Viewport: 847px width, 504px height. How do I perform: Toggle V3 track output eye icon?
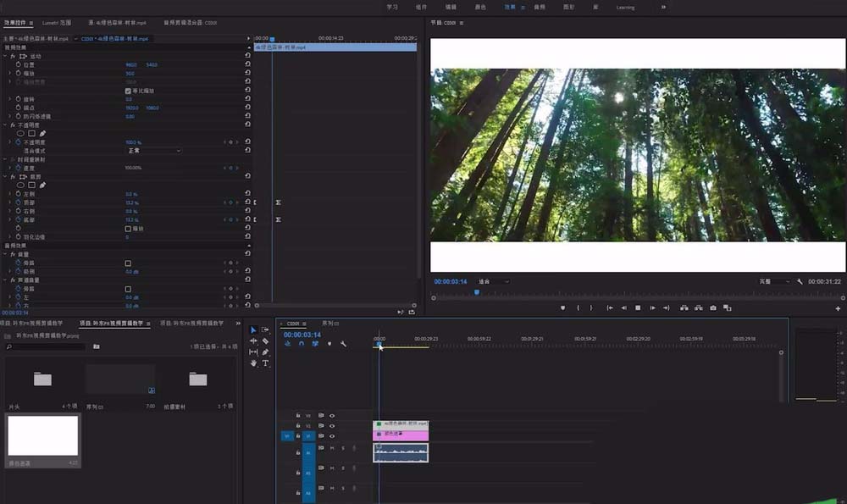click(332, 416)
